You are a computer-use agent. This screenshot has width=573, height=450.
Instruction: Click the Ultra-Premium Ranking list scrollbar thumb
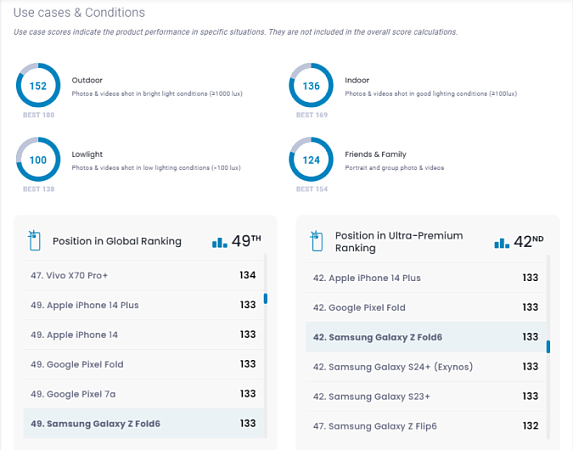point(548,347)
